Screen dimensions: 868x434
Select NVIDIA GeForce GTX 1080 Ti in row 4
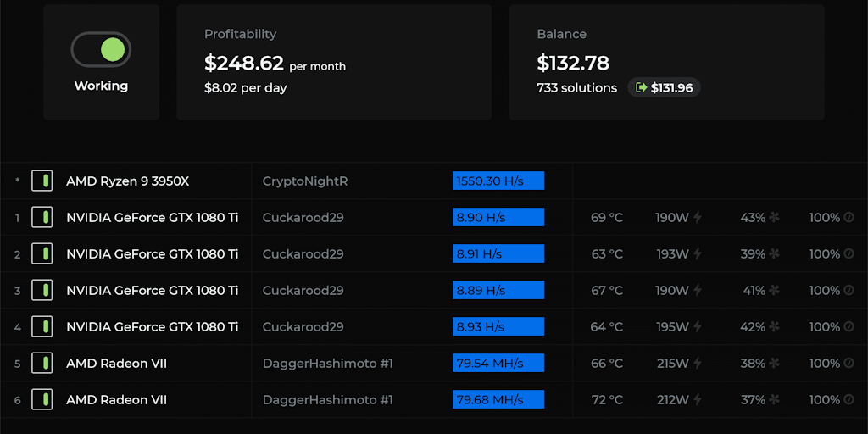click(x=153, y=326)
